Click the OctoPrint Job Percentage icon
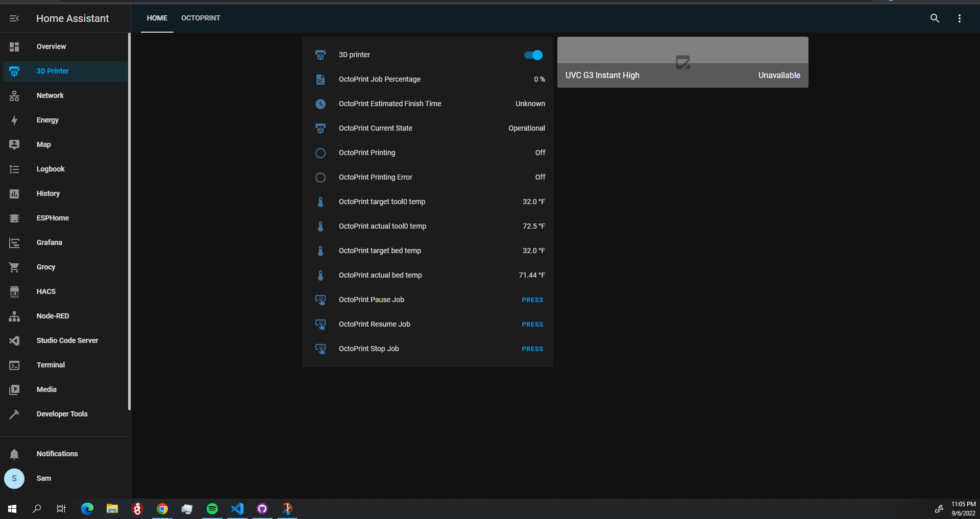This screenshot has height=519, width=980. 321,80
